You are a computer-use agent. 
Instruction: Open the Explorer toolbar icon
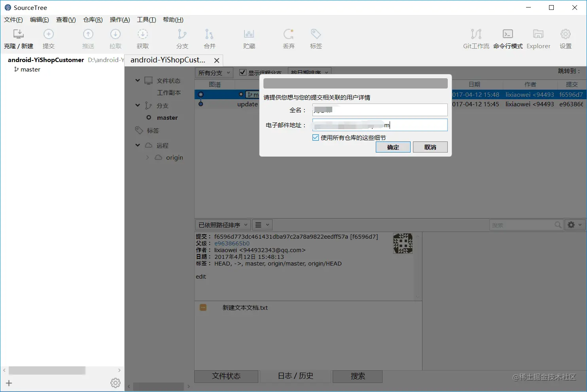538,34
